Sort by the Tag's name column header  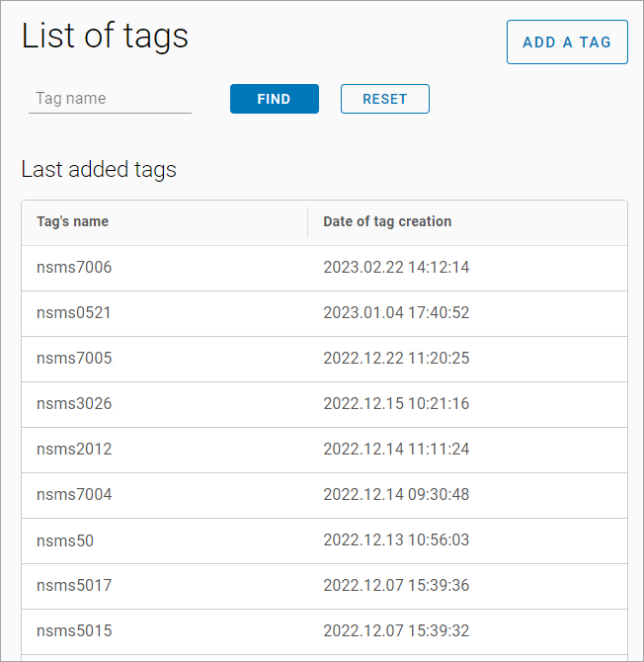(73, 222)
